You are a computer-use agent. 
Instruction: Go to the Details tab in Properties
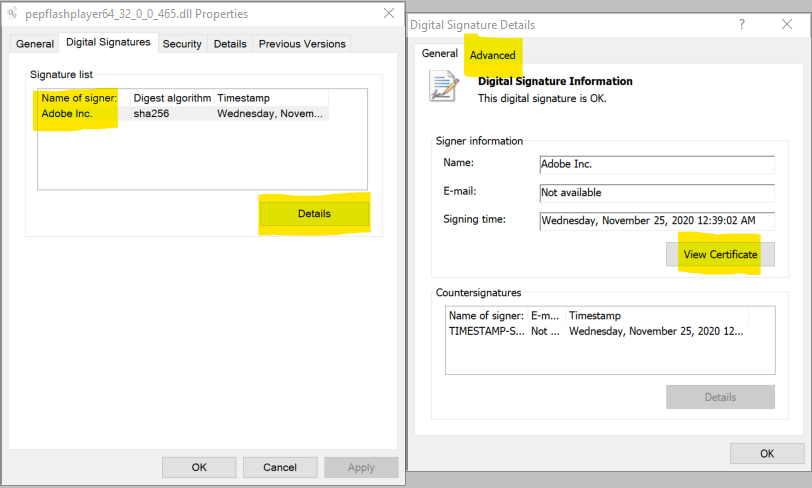230,44
